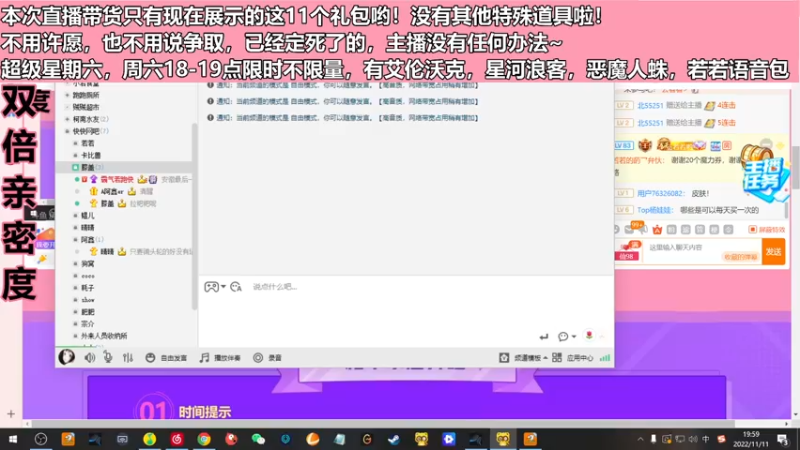Viewport: 800px width, 450px height.
Task: Expand the small arrow beside the rose icon
Action: (x=602, y=336)
